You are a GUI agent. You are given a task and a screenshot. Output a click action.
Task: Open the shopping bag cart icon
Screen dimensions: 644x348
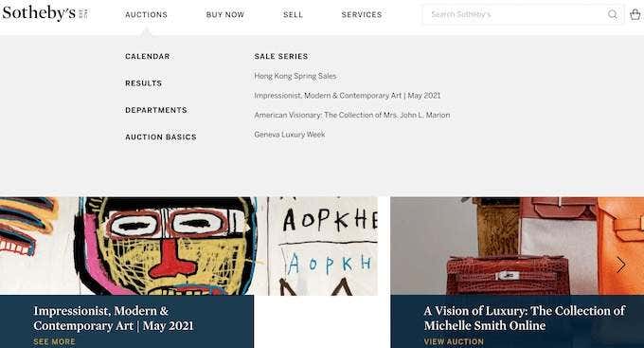tap(635, 14)
